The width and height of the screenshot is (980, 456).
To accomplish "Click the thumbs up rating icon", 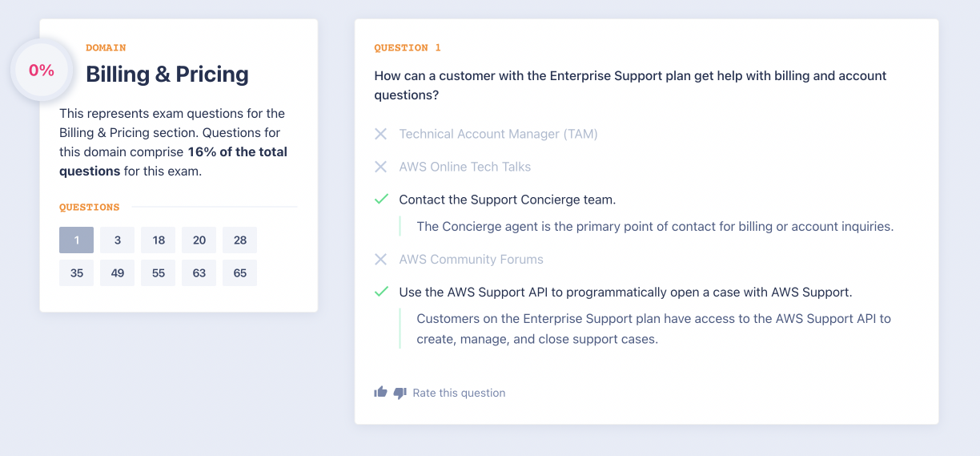I will pos(381,393).
